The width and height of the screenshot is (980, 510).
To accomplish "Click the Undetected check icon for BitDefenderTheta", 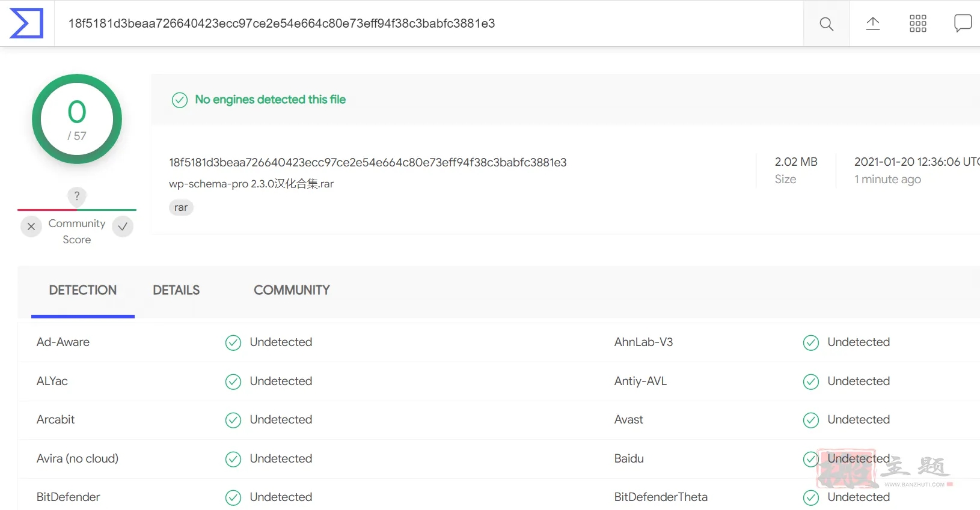I will pos(811,497).
